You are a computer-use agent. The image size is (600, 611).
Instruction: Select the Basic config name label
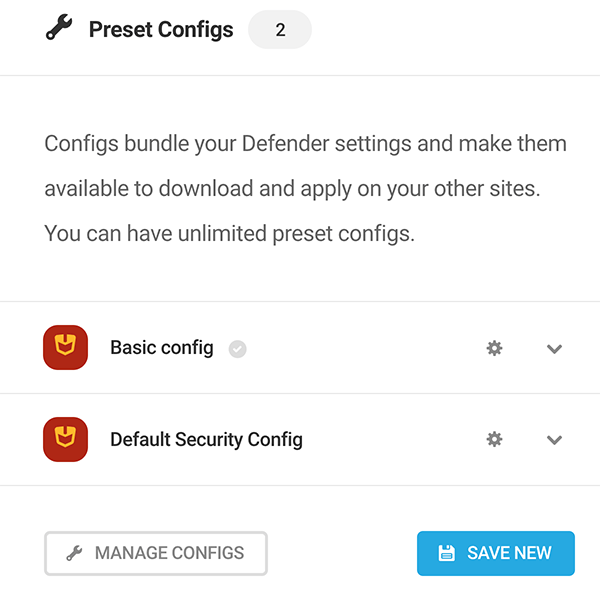tap(161, 348)
